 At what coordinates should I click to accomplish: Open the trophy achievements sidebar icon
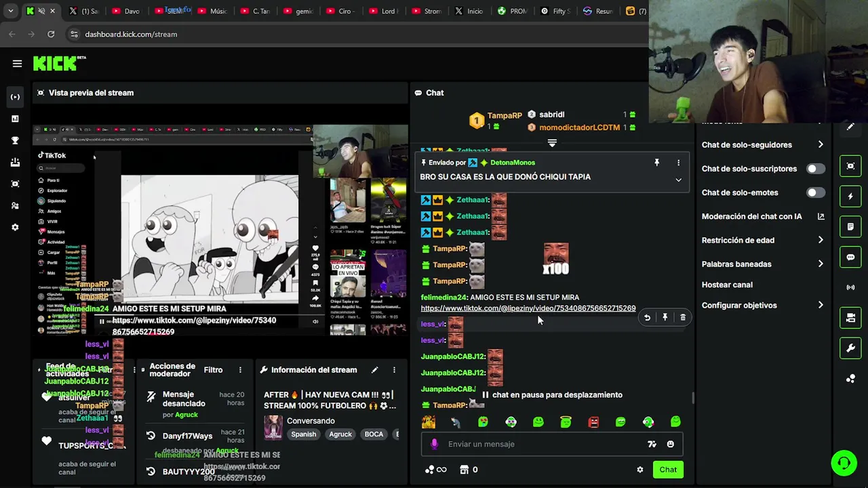[15, 140]
